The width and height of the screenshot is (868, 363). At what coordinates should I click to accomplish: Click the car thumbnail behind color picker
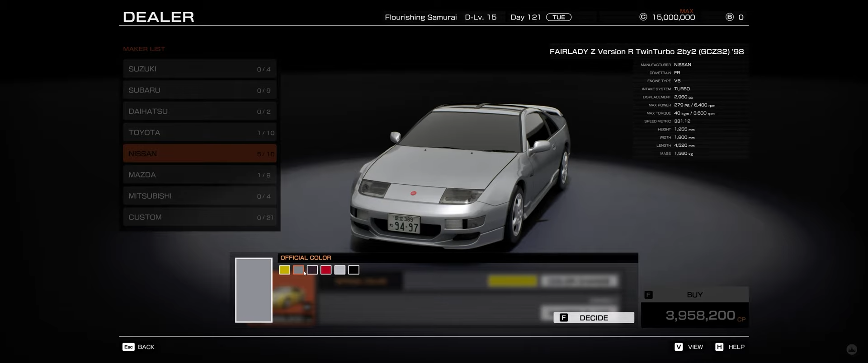point(294,299)
